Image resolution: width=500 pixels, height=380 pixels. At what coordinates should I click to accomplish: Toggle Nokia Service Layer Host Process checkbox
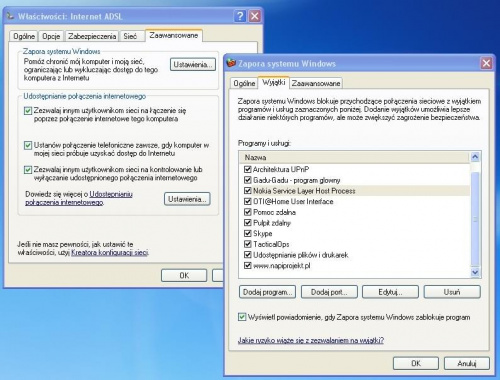coord(247,191)
